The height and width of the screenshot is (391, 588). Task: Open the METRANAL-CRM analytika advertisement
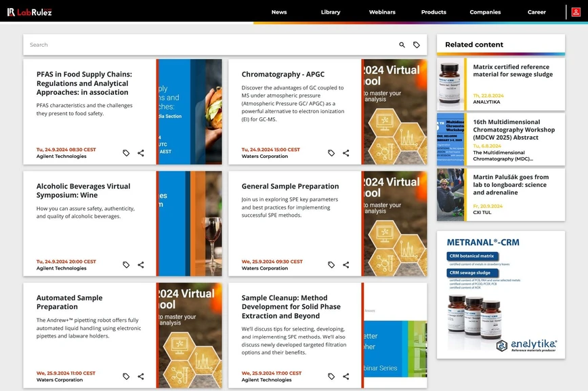pyautogui.click(x=501, y=295)
